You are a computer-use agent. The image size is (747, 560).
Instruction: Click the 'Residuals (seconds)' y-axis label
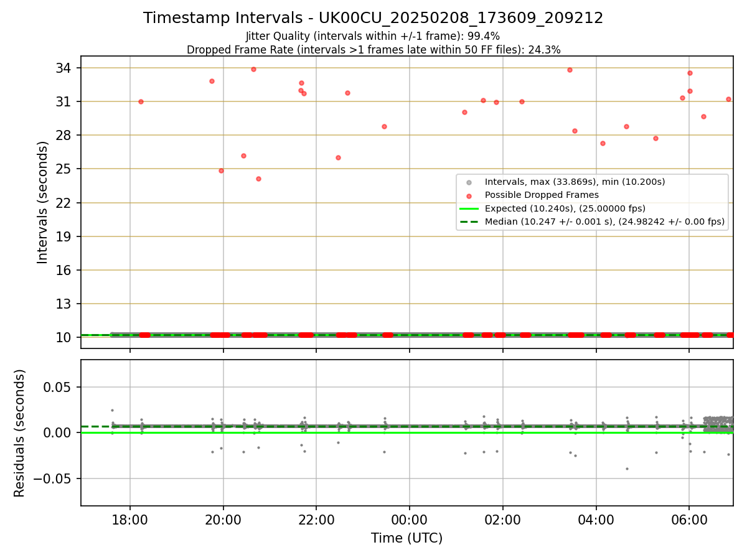pyautogui.click(x=20, y=433)
